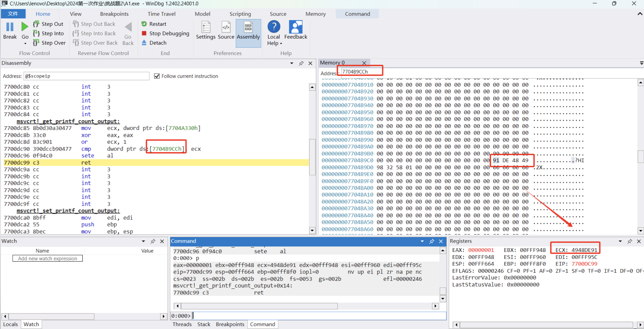This screenshot has height=329, width=644.
Task: Click the Break pause icon
Action: coord(10,27)
